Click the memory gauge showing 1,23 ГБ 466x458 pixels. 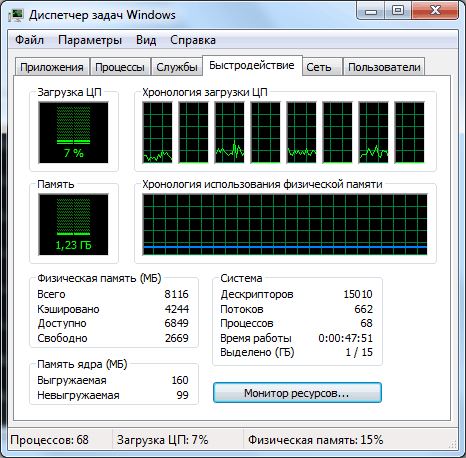point(74,224)
